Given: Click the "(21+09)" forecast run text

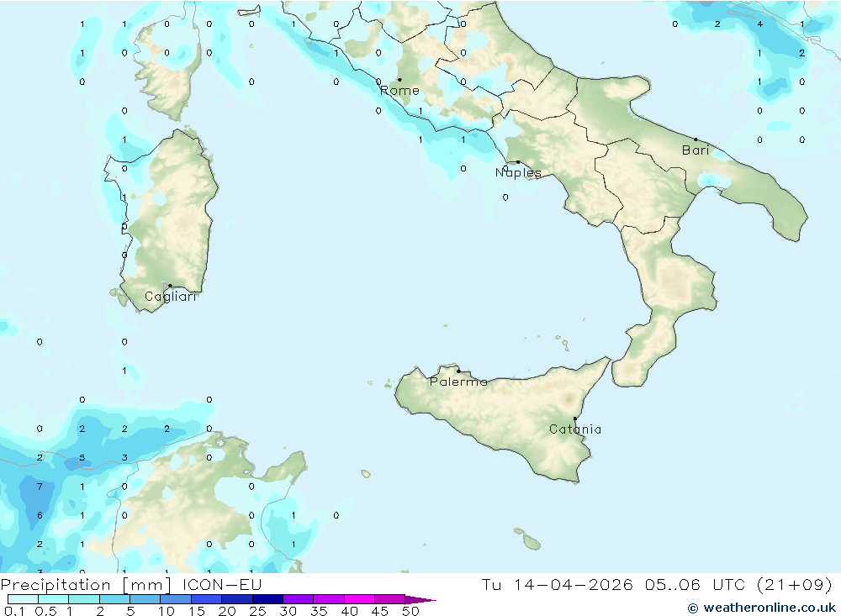Looking at the screenshot, I should point(795,584).
